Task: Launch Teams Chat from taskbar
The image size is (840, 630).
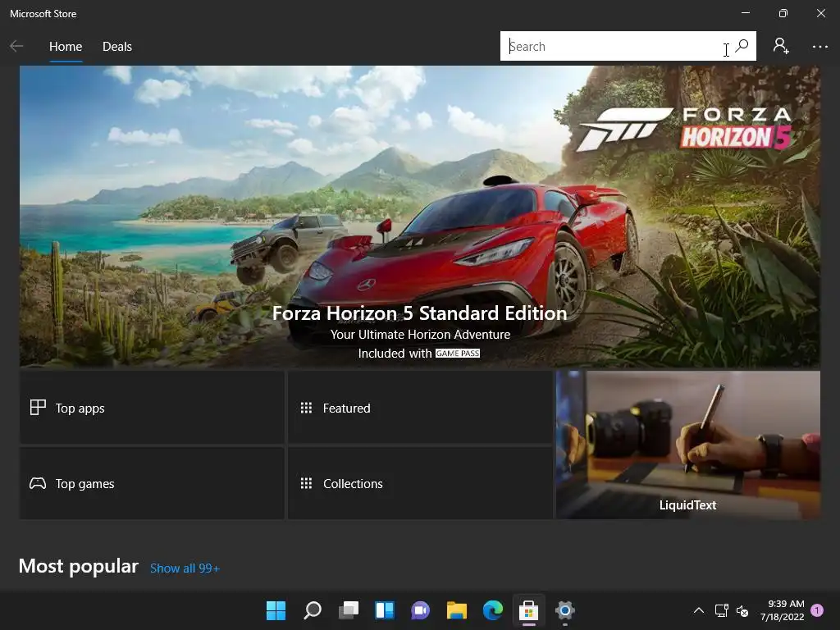Action: pyautogui.click(x=421, y=610)
